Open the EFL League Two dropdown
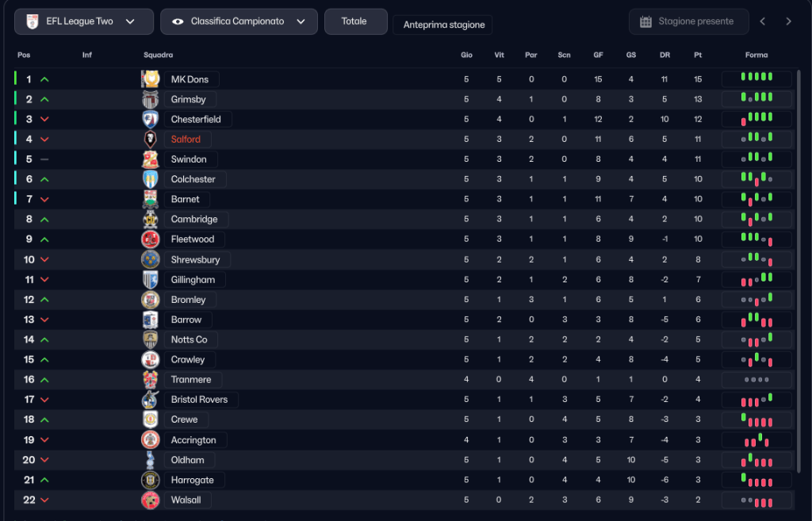812x521 pixels. (x=83, y=21)
